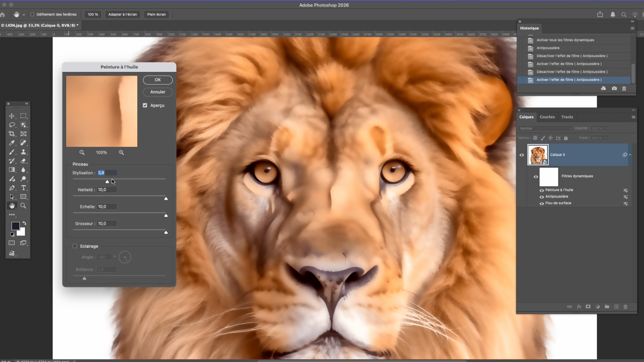Image resolution: width=644 pixels, height=362 pixels.
Task: Select the Clone Stamp tool
Action: coord(23,152)
